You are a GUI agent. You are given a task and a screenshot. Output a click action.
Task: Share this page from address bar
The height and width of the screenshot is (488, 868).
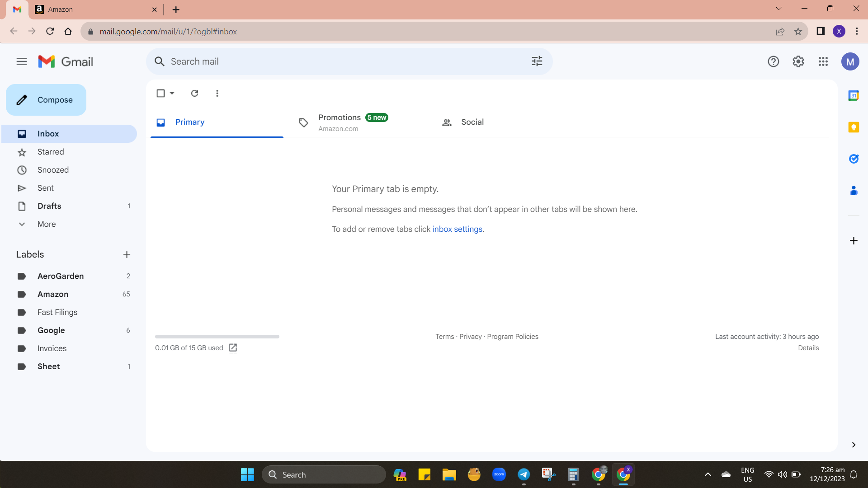(780, 32)
